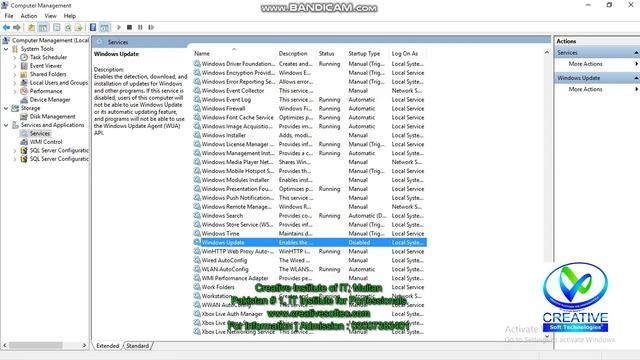Sort by the Status column header
640x360 pixels.
[331, 53]
